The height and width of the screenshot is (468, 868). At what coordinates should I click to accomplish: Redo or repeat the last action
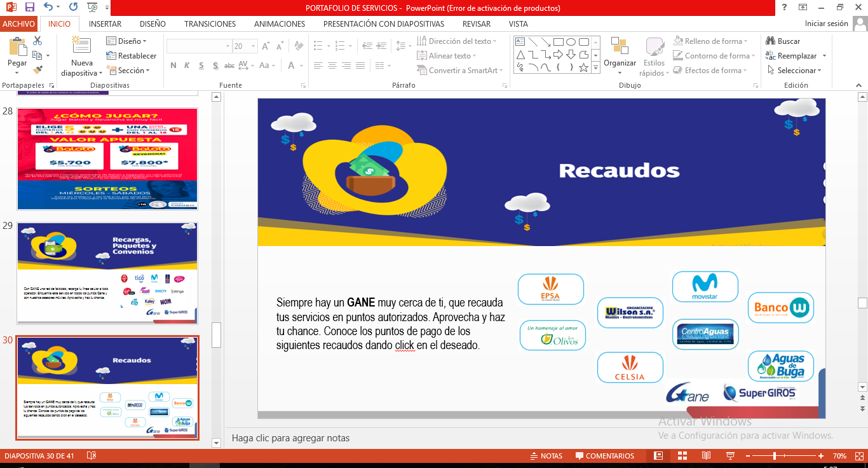pos(73,8)
